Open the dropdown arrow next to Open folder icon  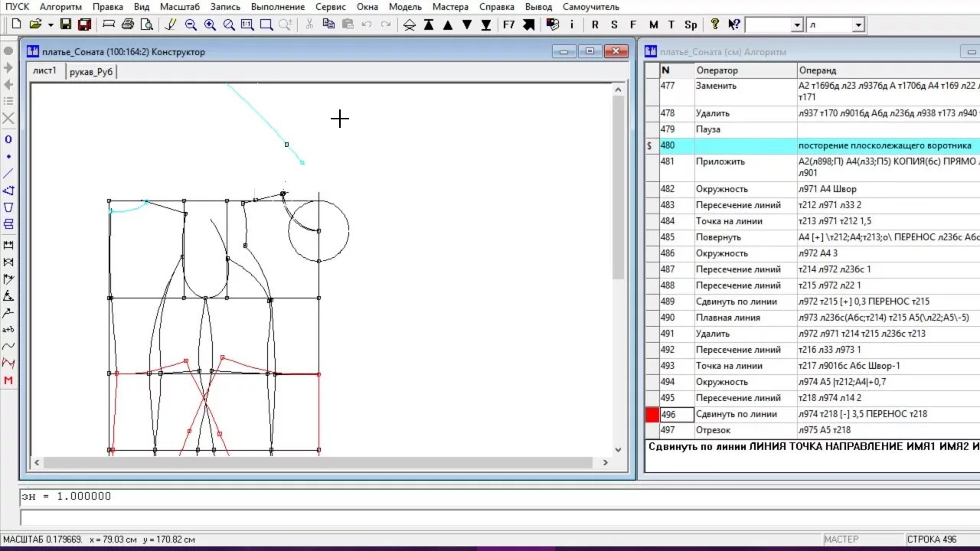pos(50,24)
